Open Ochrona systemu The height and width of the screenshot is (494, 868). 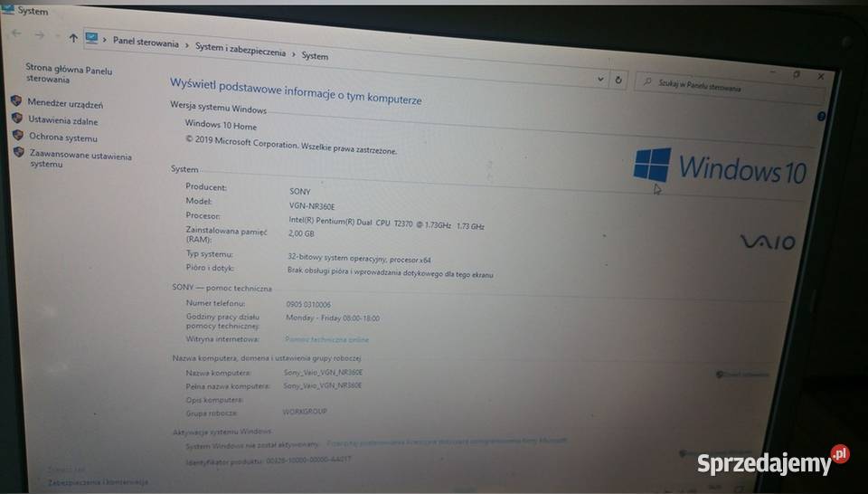click(x=63, y=138)
